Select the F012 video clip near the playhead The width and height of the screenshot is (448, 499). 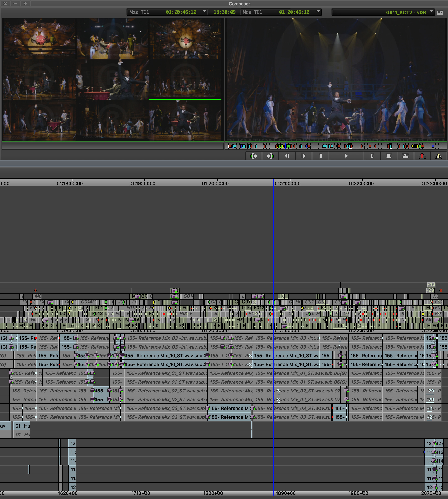tap(259, 308)
